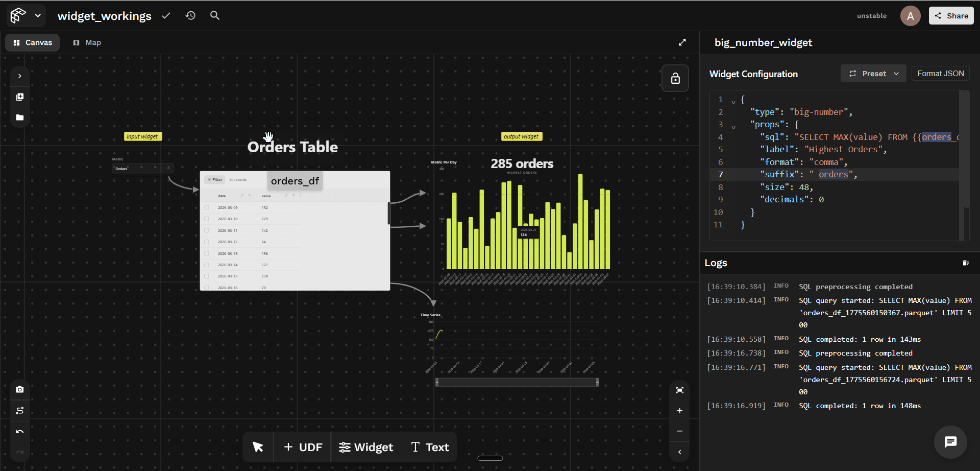980x471 pixels.
Task: Click the Format JSON button
Action: tap(940, 73)
